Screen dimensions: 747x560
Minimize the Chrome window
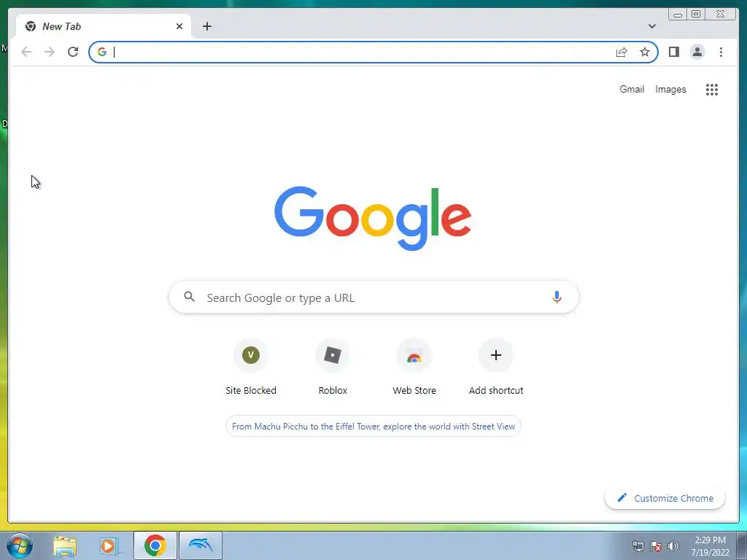point(678,15)
